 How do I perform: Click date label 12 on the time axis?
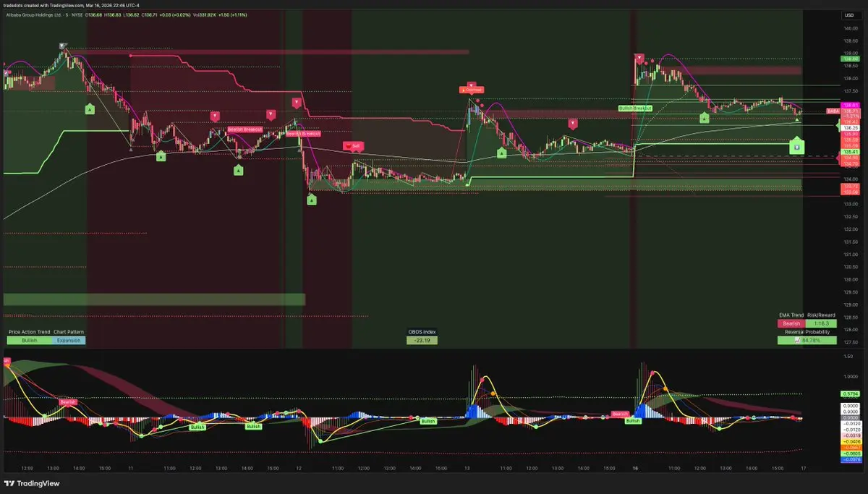299,468
